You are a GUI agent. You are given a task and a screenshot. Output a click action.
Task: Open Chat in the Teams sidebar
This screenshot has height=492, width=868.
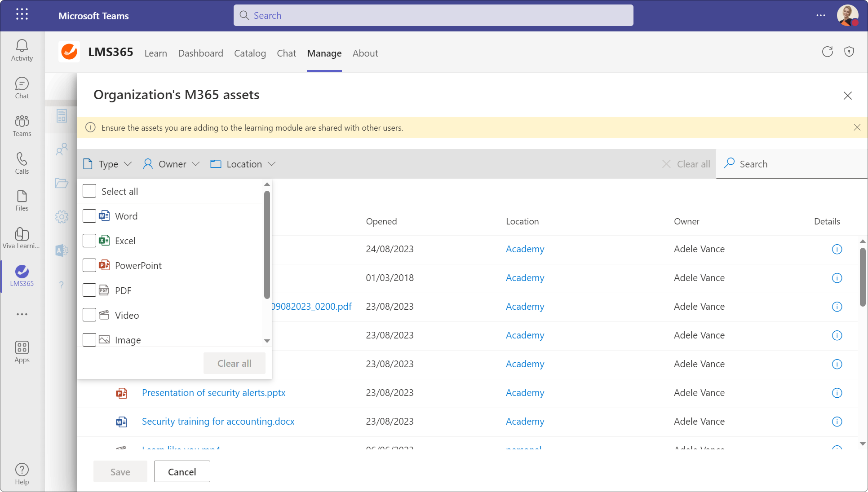22,88
